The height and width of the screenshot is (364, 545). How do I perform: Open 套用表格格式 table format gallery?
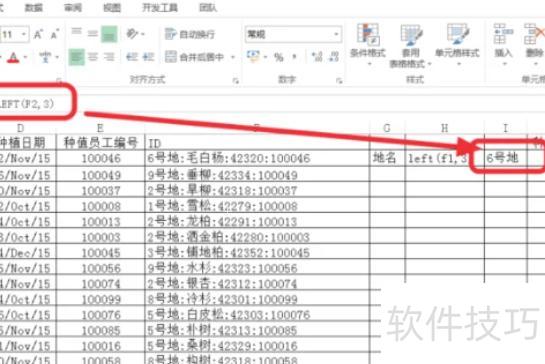tap(411, 45)
